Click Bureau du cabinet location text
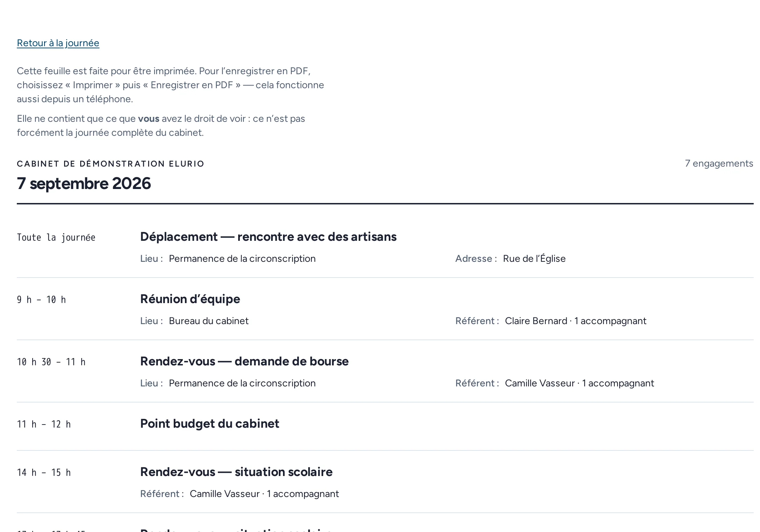This screenshot has height=532, width=760. 209,321
